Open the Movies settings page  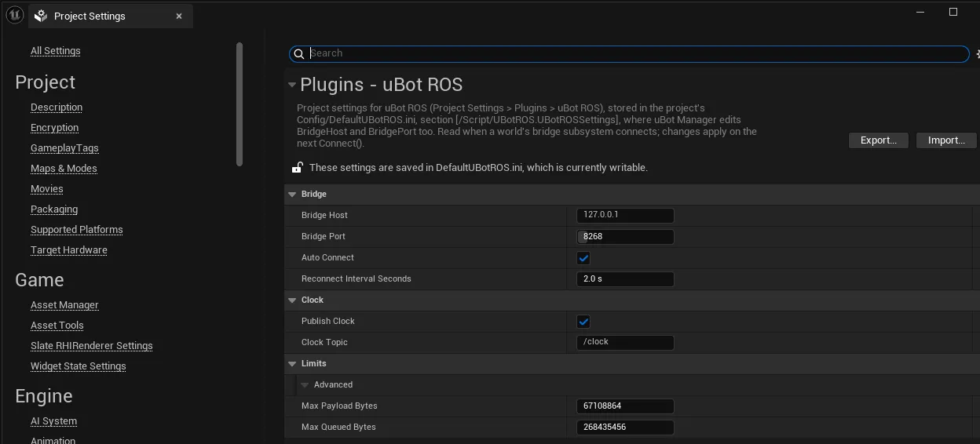47,189
